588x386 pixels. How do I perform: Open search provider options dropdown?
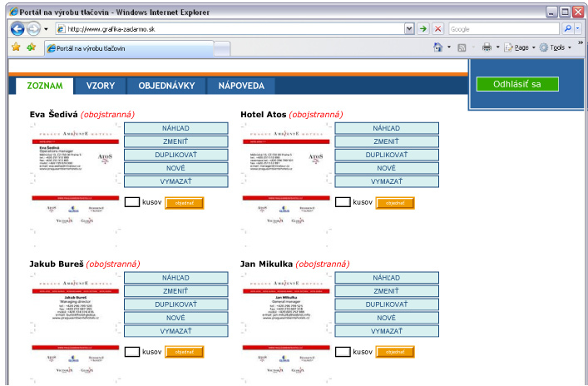click(x=578, y=29)
